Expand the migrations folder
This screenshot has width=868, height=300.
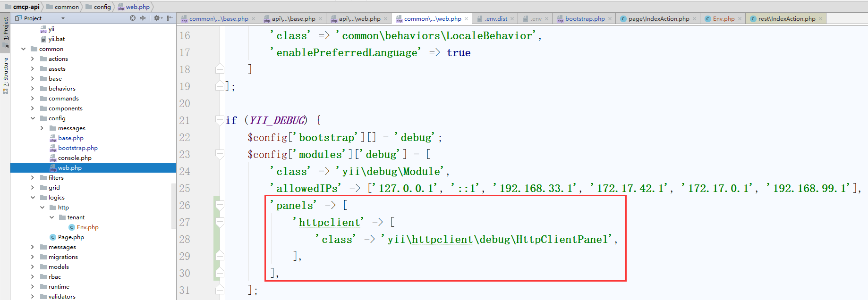point(33,257)
